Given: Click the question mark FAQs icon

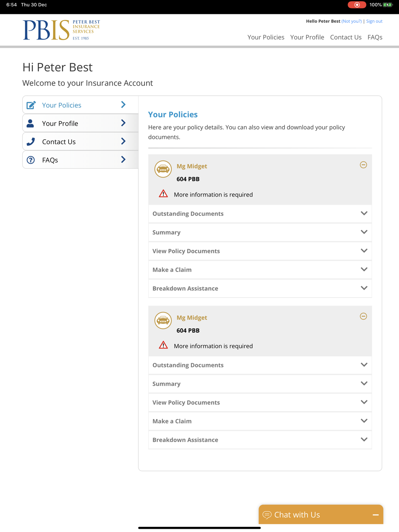Looking at the screenshot, I should (31, 160).
